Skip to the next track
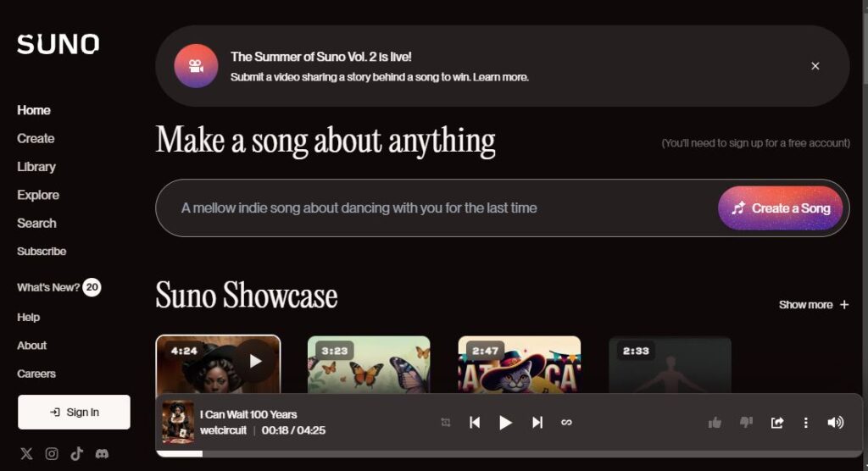The width and height of the screenshot is (868, 471). (x=537, y=423)
